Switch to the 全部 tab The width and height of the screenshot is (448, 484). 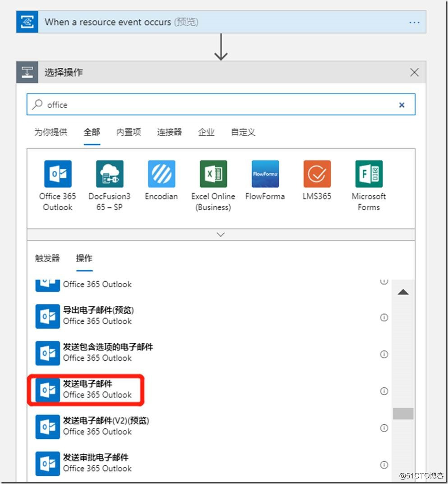pos(92,132)
